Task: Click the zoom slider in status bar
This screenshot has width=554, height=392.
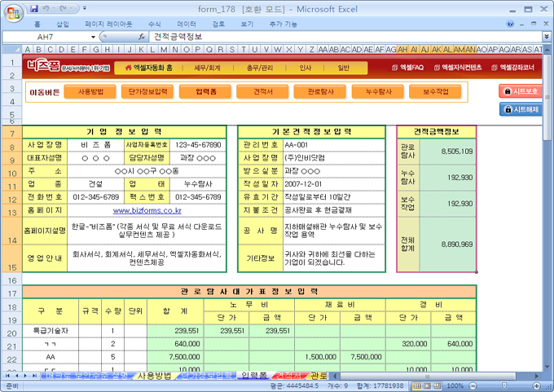Action: [x=503, y=385]
